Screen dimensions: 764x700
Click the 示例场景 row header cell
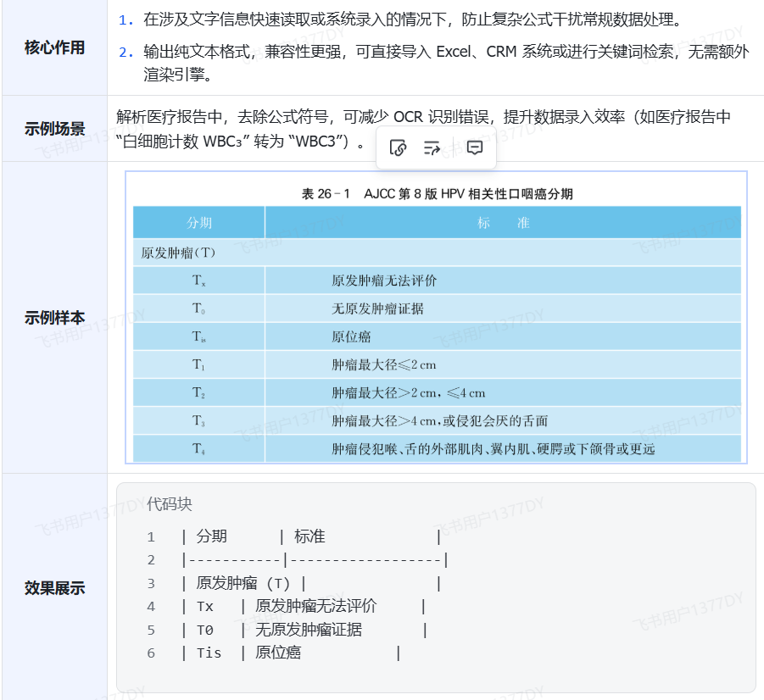click(54, 129)
